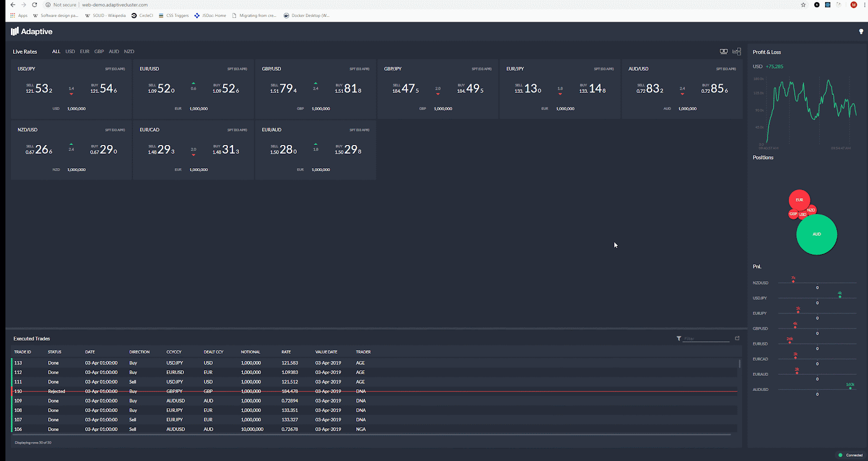The image size is (868, 461).
Task: Click the NZD/USD notional amount field
Action: coord(76,169)
